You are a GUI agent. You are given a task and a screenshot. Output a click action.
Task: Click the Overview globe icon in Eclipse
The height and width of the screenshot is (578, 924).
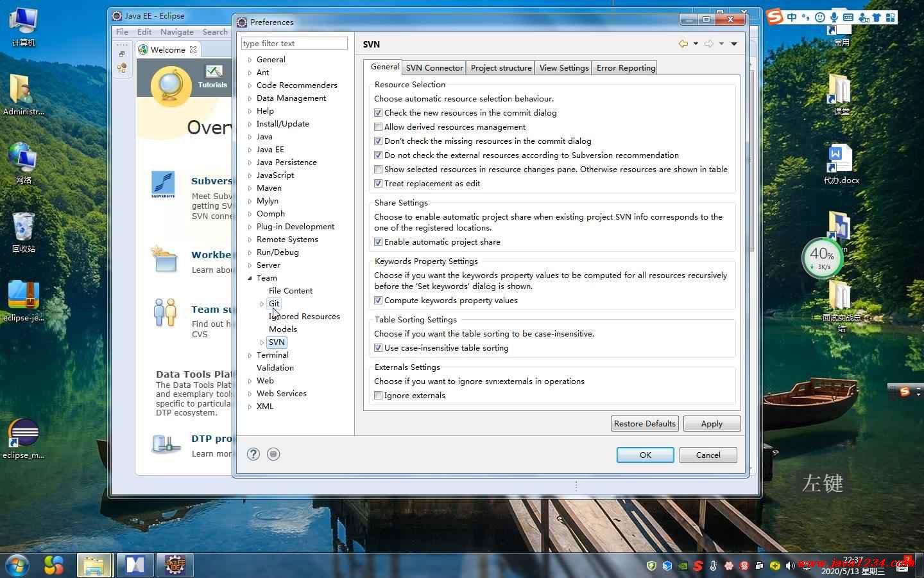click(171, 85)
